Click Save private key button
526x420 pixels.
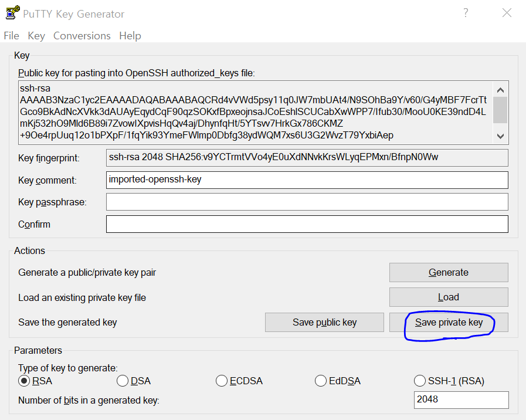(x=449, y=323)
